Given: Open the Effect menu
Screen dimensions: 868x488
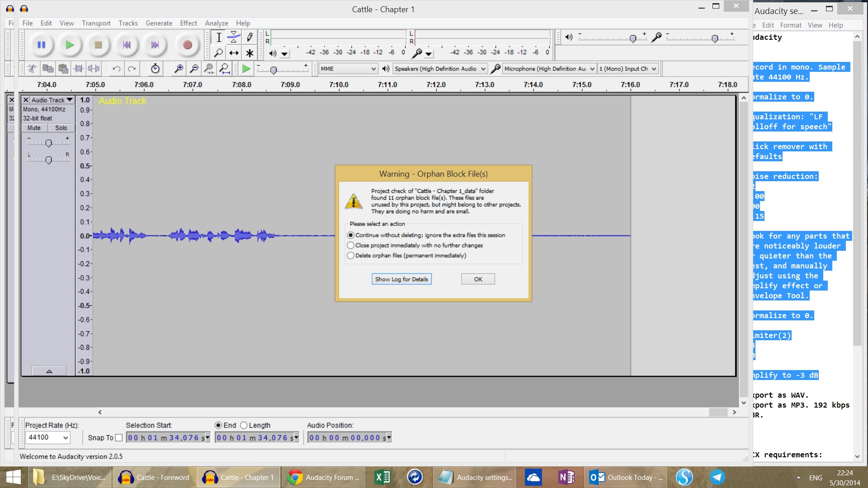Looking at the screenshot, I should (x=188, y=23).
